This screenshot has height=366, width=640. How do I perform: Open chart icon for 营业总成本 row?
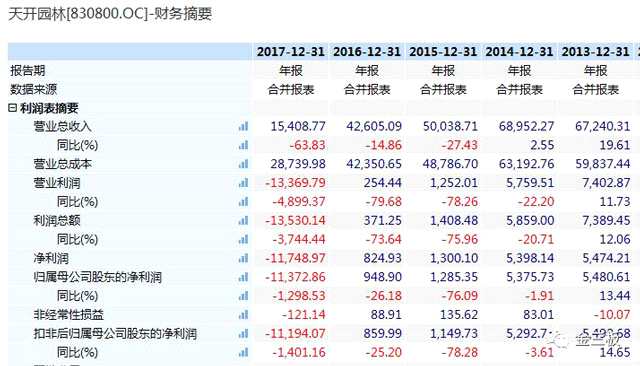[x=243, y=164]
